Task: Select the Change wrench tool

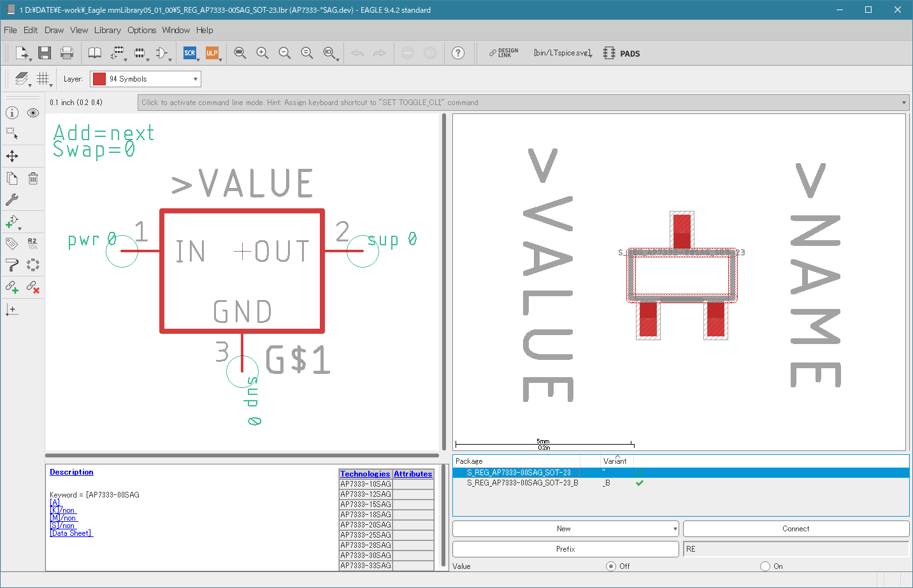Action: pyautogui.click(x=12, y=199)
